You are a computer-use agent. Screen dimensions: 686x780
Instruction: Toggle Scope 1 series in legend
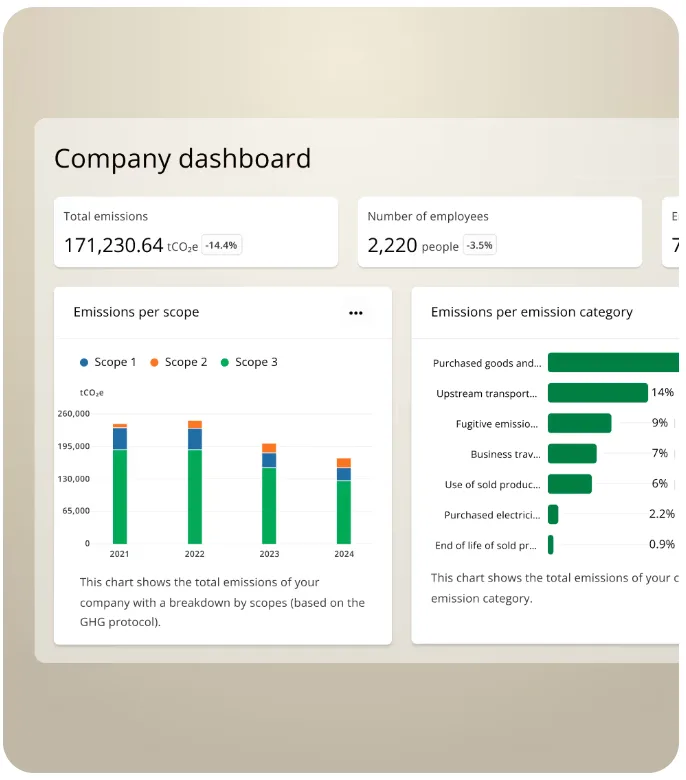point(108,362)
